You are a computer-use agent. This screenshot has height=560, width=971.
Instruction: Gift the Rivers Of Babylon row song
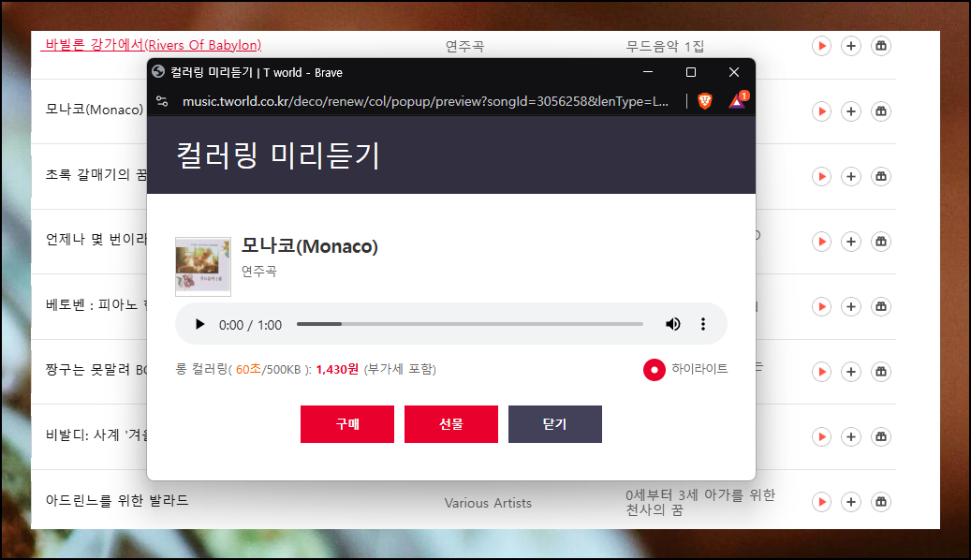tap(880, 46)
